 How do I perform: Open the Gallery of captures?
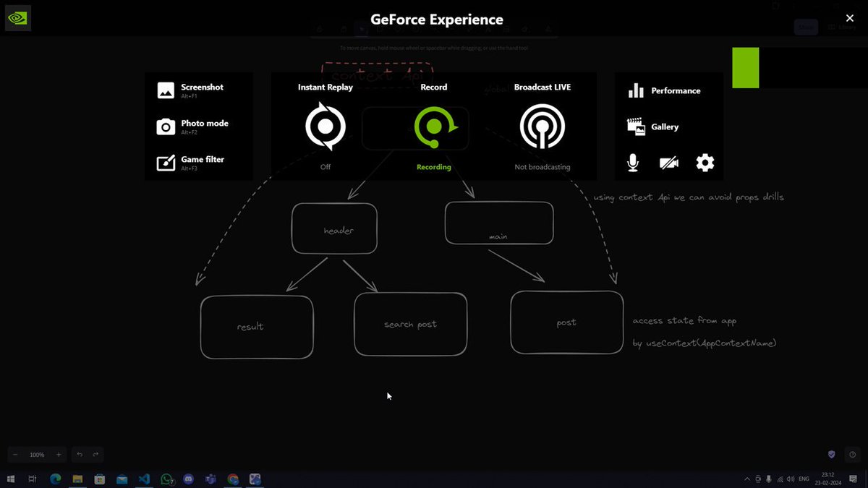pos(652,127)
